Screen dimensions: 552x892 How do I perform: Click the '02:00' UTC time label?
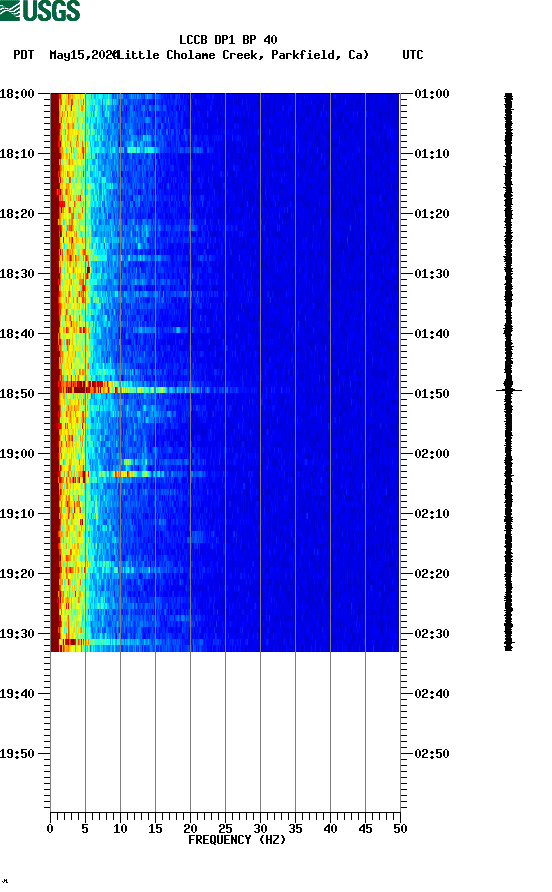click(x=432, y=454)
